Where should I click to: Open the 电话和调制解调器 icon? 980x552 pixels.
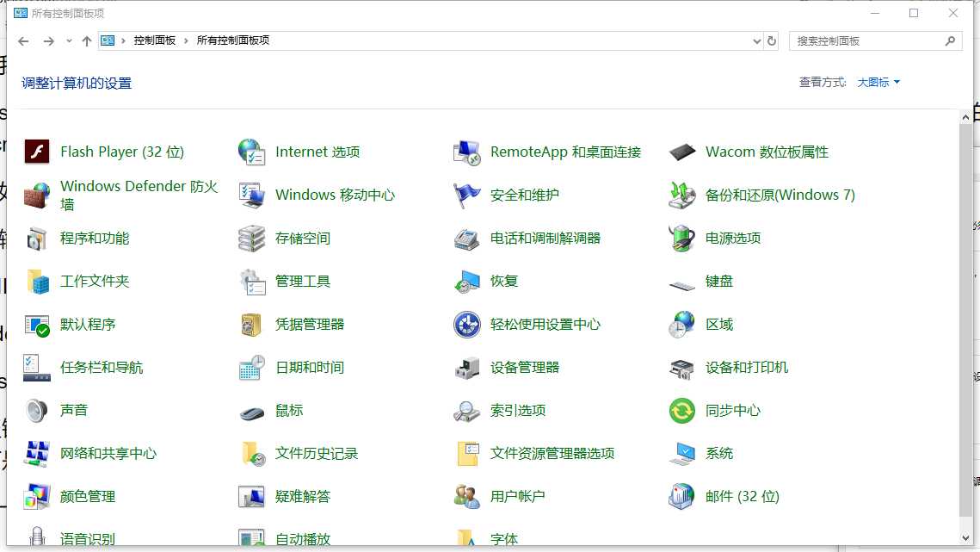click(467, 239)
